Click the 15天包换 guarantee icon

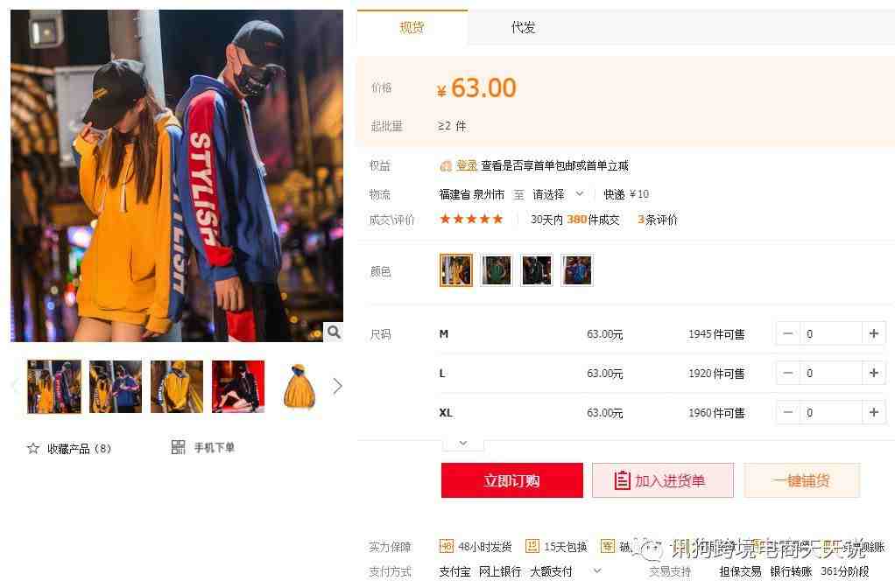click(x=532, y=546)
